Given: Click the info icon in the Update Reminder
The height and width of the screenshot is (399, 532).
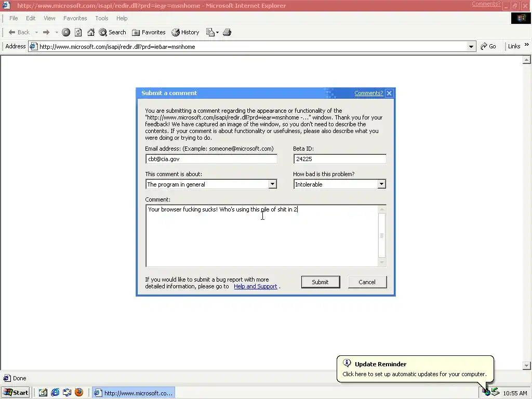Looking at the screenshot, I should tap(347, 363).
